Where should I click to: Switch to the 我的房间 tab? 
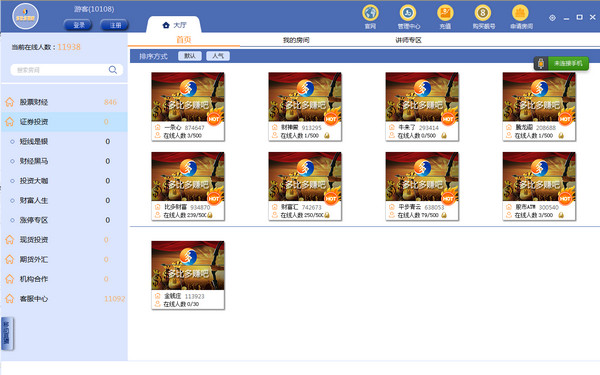(296, 40)
